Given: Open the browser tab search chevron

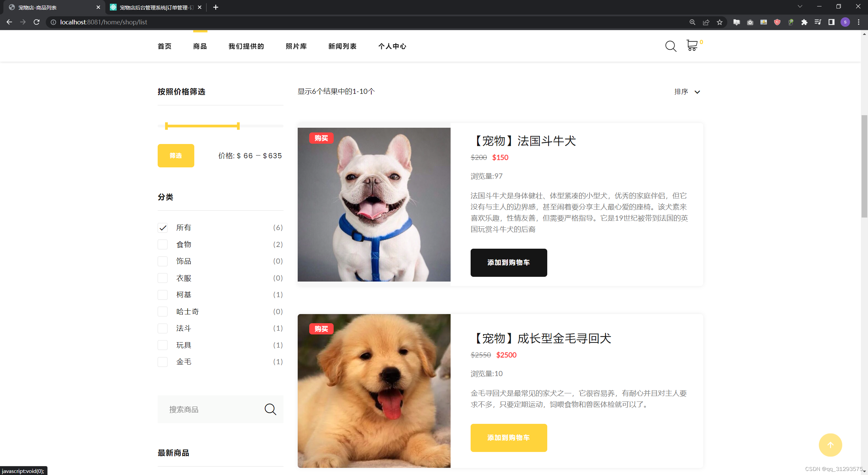Looking at the screenshot, I should [x=800, y=7].
